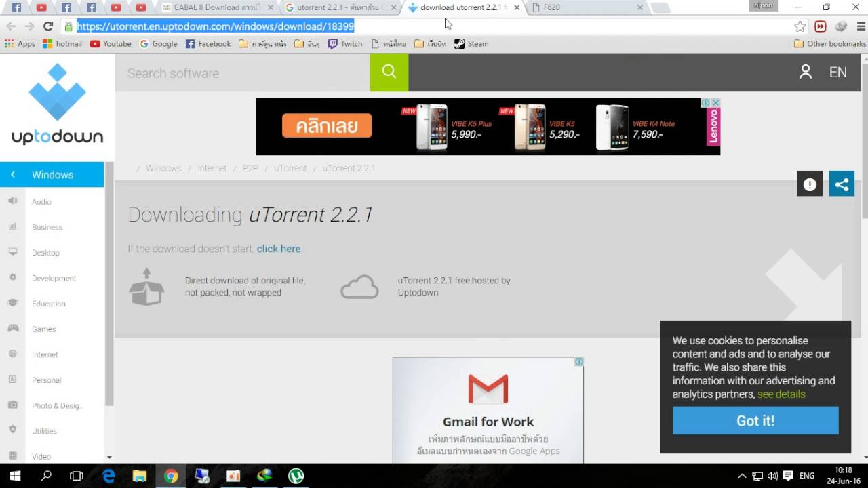Select the Education graduation cap icon
868x488 pixels.
coord(12,303)
